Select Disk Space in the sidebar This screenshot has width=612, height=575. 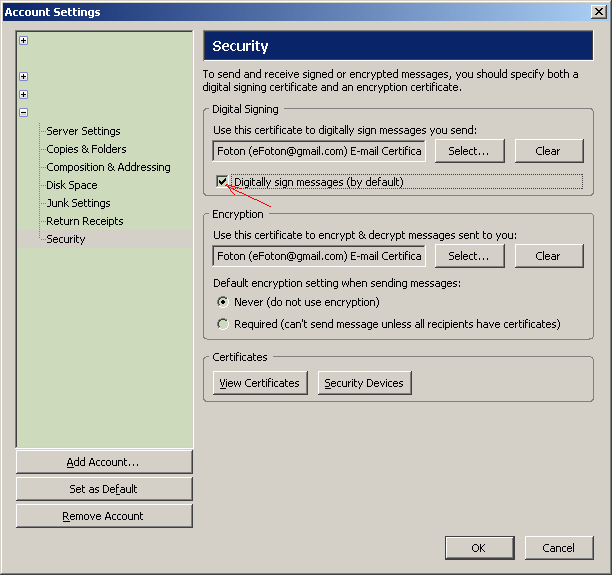(x=72, y=185)
